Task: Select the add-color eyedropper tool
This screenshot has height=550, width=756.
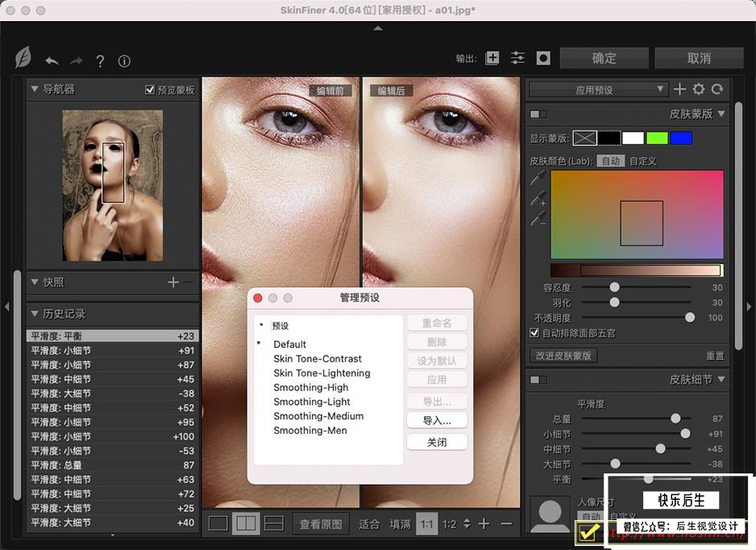Action: pyautogui.click(x=538, y=198)
